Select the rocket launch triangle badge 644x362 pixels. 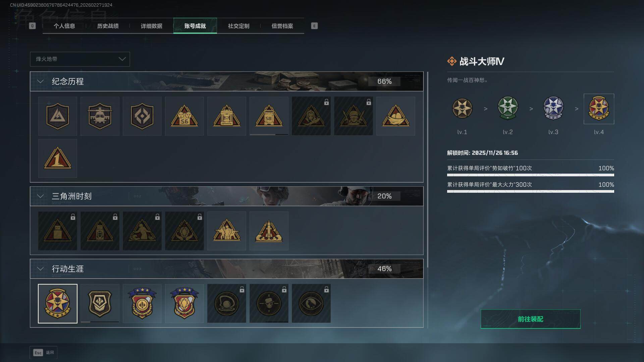tap(269, 231)
